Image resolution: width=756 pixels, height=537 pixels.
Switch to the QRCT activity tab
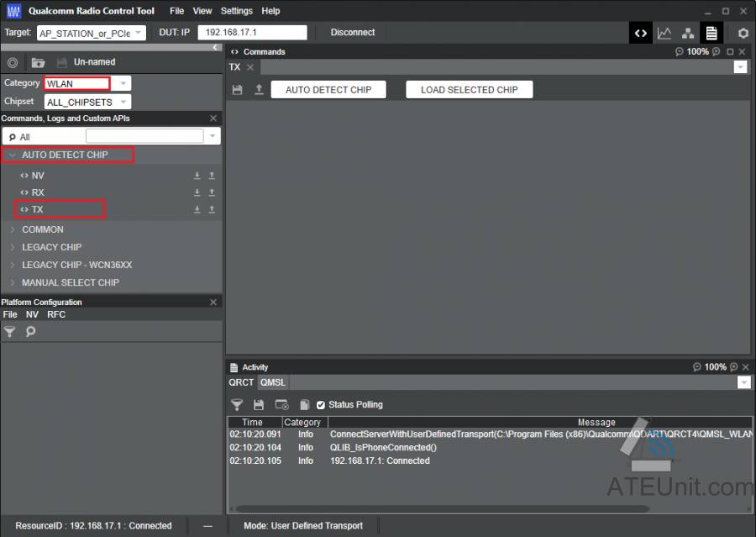click(241, 382)
